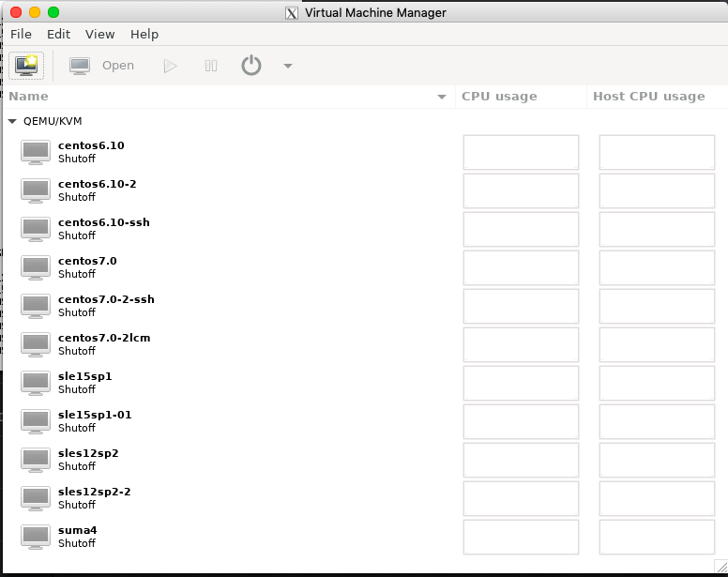Maximize window with green button
This screenshot has height=577, width=728.
[x=53, y=12]
